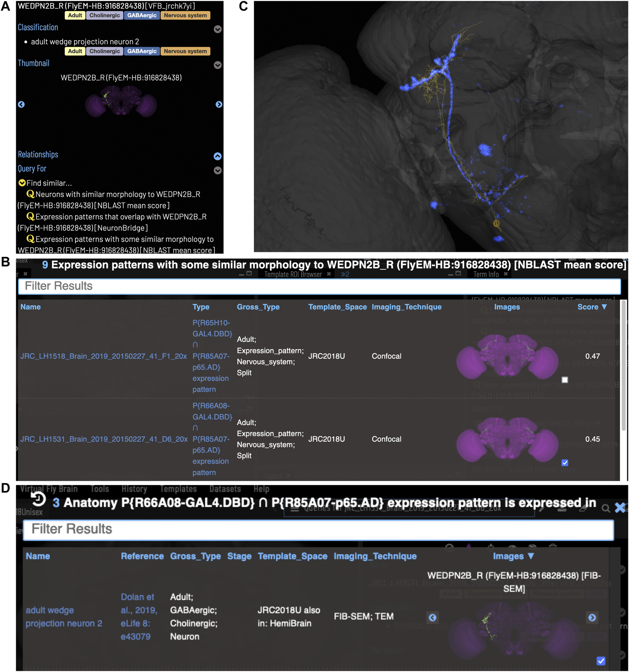Click the next thumbnail arrow in Term Info
Screen dimensions: 629x672
[x=219, y=104]
